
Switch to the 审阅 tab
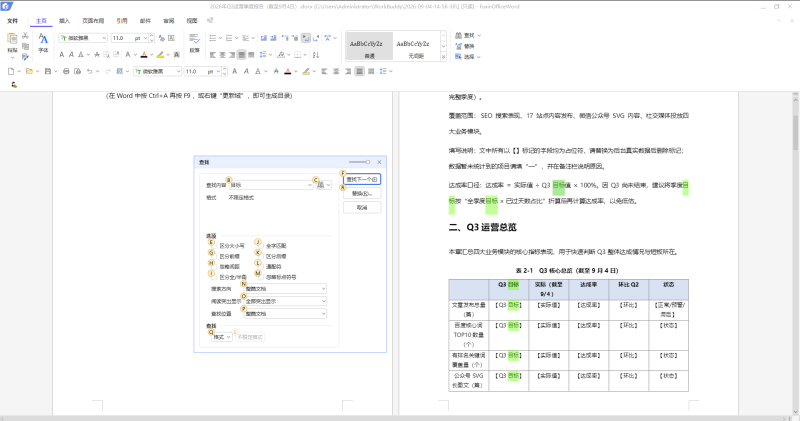tap(168, 21)
